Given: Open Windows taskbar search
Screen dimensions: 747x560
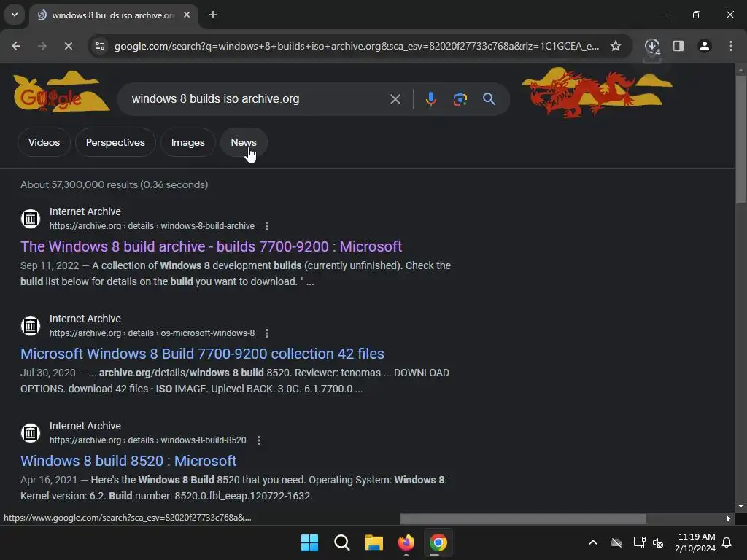Looking at the screenshot, I should click(341, 542).
